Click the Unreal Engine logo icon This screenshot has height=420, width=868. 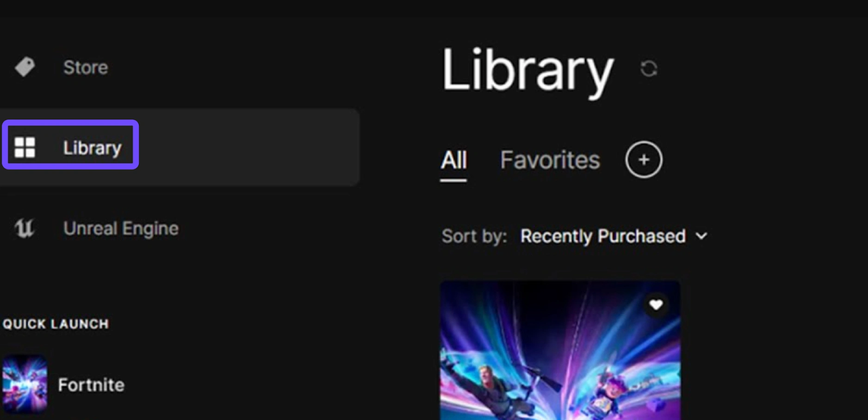[24, 228]
